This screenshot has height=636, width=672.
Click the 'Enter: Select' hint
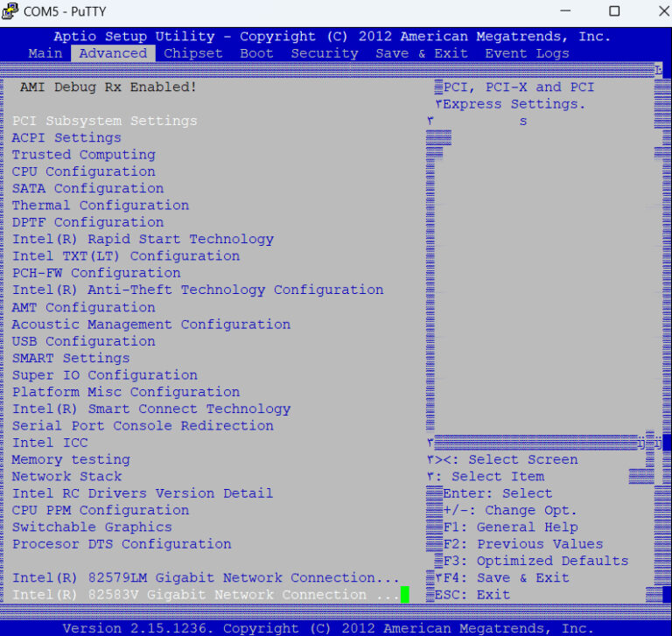pyautogui.click(x=498, y=493)
